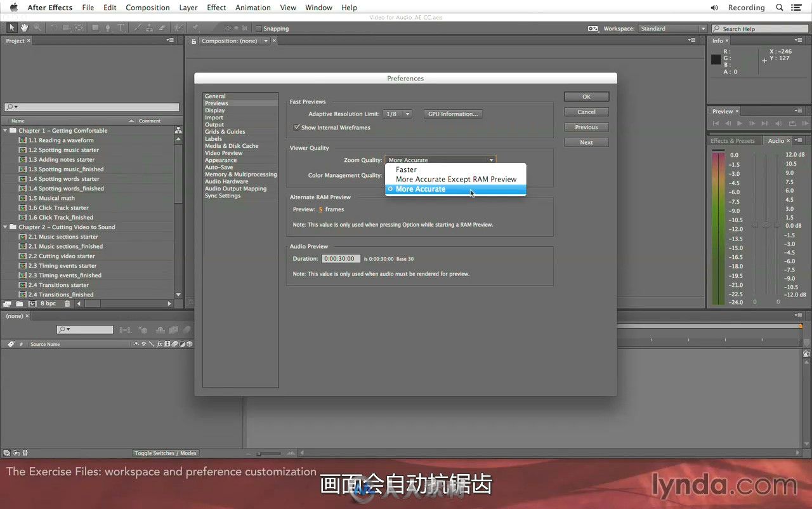Open the Preview panel options menu
This screenshot has height=509, width=812.
pos(799,110)
